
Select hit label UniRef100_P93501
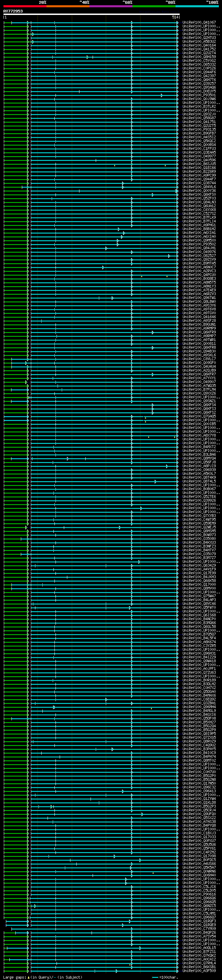(x=199, y=95)
